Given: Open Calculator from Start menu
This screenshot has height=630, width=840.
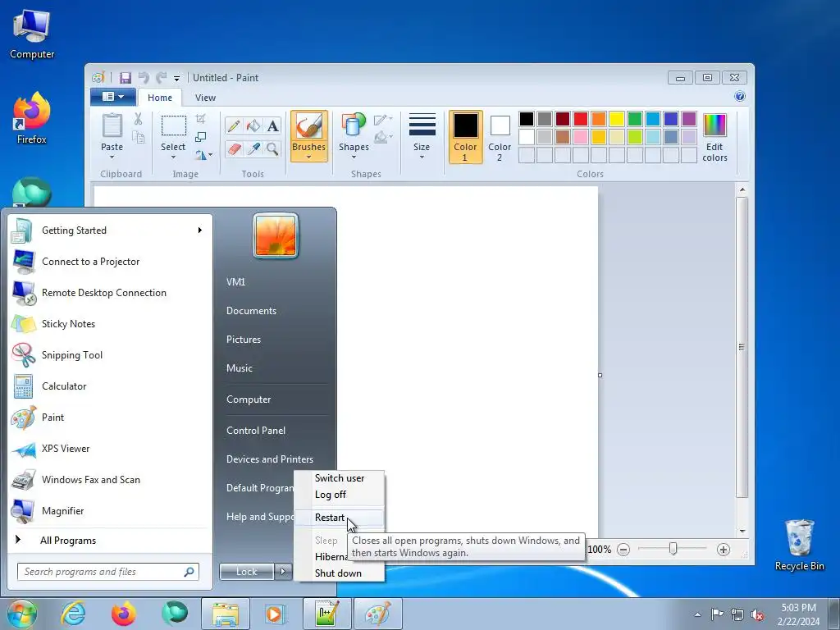Looking at the screenshot, I should point(111,386).
